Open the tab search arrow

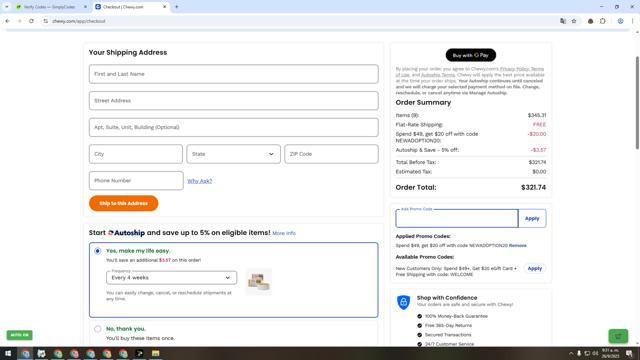pos(7,7)
